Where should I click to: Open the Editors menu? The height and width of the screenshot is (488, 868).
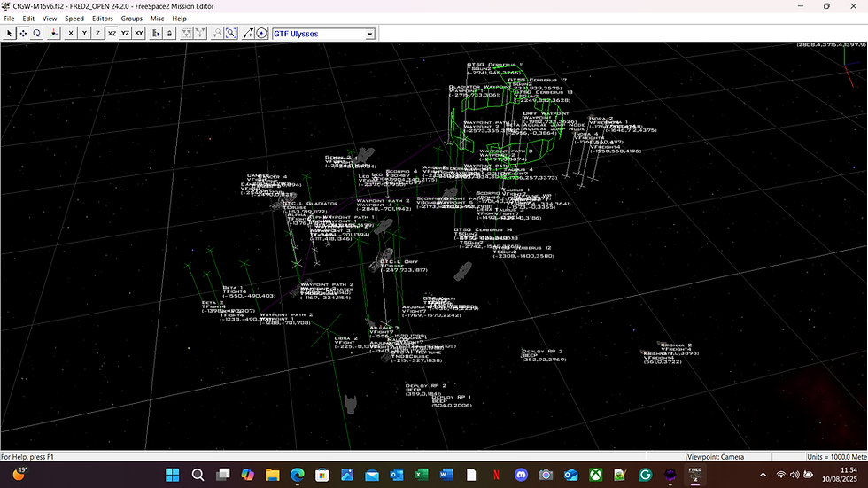pos(103,19)
